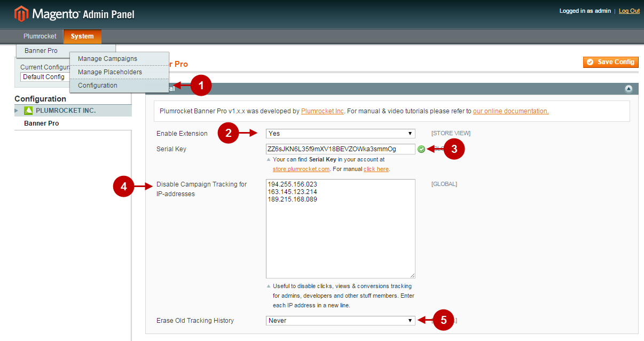Screen dimensions: 644x341
Task: Select Manage Campaigns from the menu
Action: pyautogui.click(x=107, y=58)
